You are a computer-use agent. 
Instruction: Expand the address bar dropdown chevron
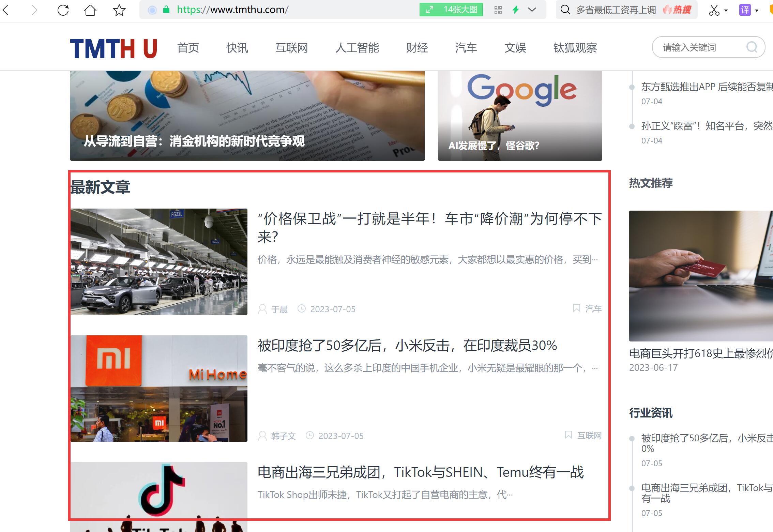(532, 10)
